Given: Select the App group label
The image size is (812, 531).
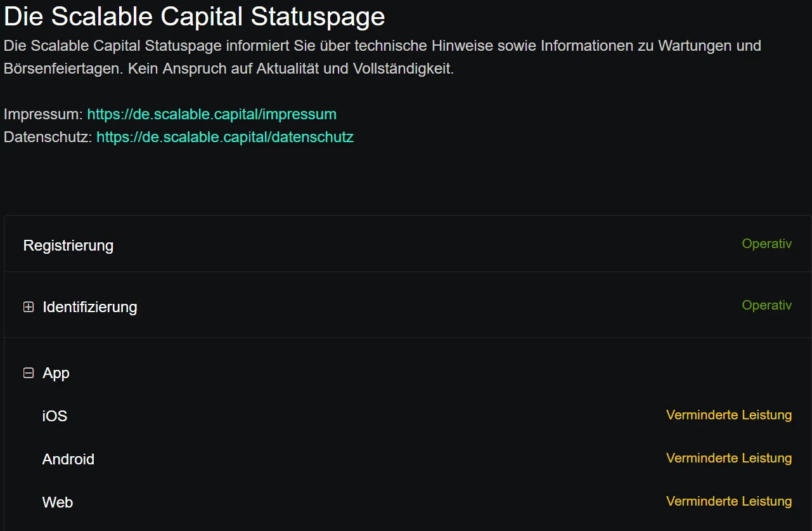Looking at the screenshot, I should click(56, 373).
